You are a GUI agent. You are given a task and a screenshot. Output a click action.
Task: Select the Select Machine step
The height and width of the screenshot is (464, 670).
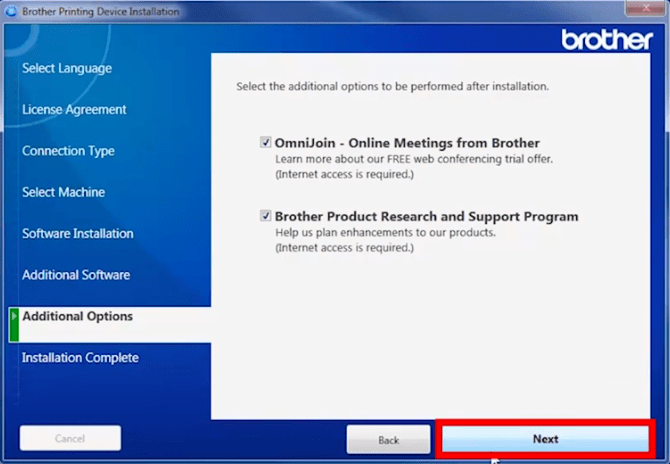(x=63, y=192)
